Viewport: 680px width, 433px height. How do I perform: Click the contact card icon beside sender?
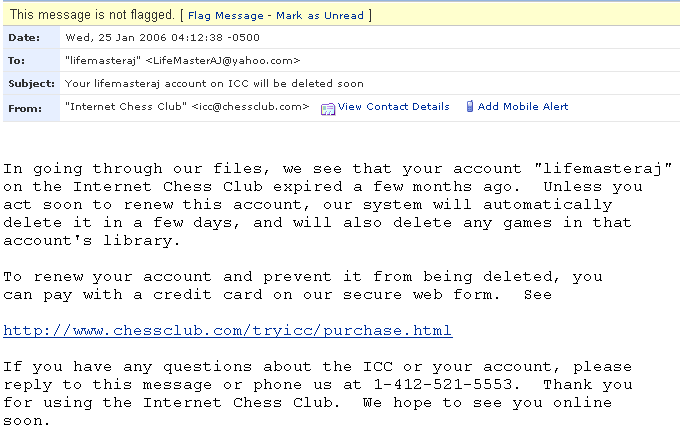coord(328,108)
